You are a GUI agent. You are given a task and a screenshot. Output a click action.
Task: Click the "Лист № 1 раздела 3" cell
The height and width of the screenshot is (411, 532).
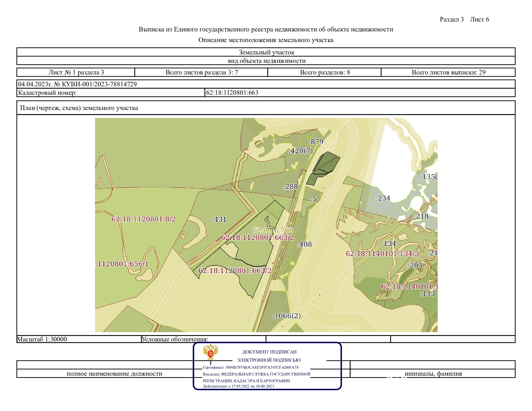76,72
